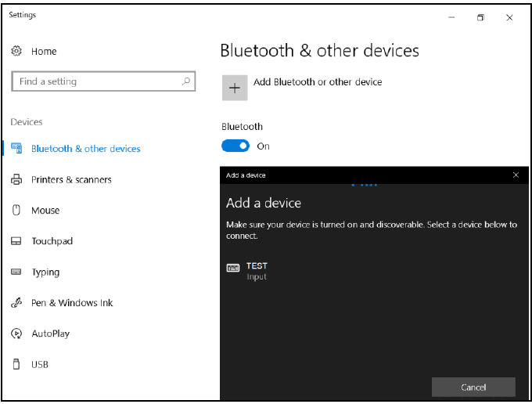Click Add Bluetooth or other device label
The width and height of the screenshot is (532, 404).
coord(318,81)
